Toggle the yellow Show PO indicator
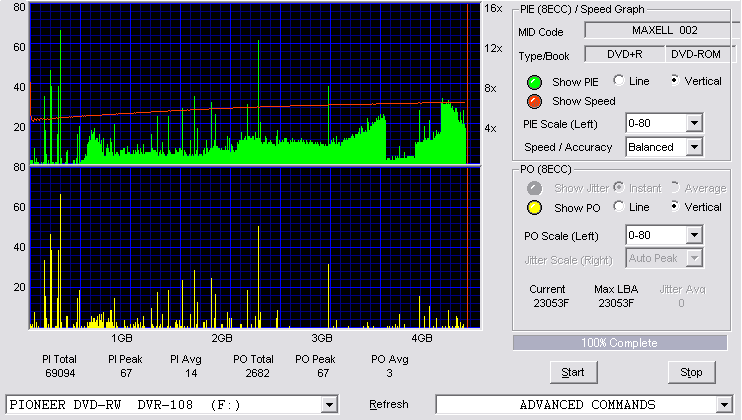The height and width of the screenshot is (420, 742). click(x=534, y=208)
